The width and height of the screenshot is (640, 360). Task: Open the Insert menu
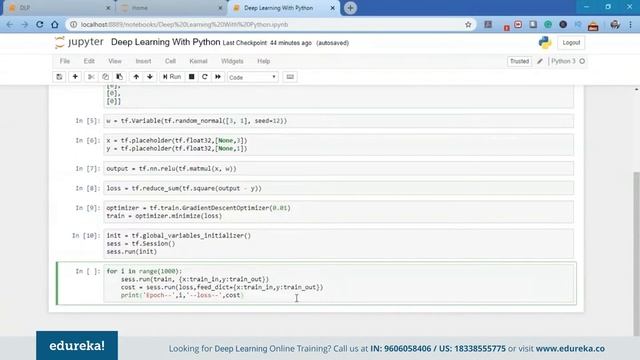click(x=143, y=61)
